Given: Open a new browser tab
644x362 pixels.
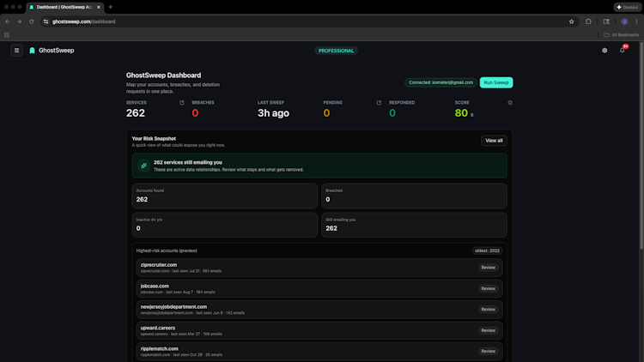Looking at the screenshot, I should point(111,7).
